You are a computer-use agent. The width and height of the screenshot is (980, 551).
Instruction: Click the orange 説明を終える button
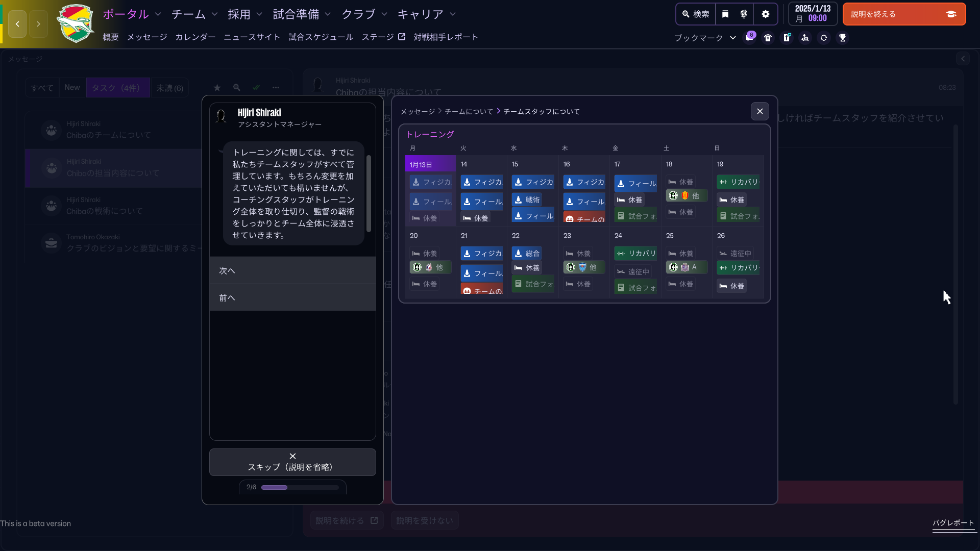904,14
